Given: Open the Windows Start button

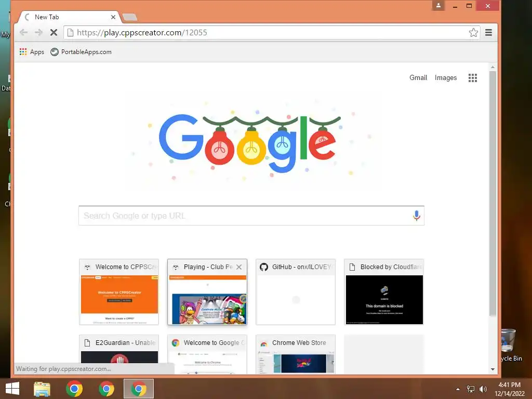Looking at the screenshot, I should coord(12,389).
